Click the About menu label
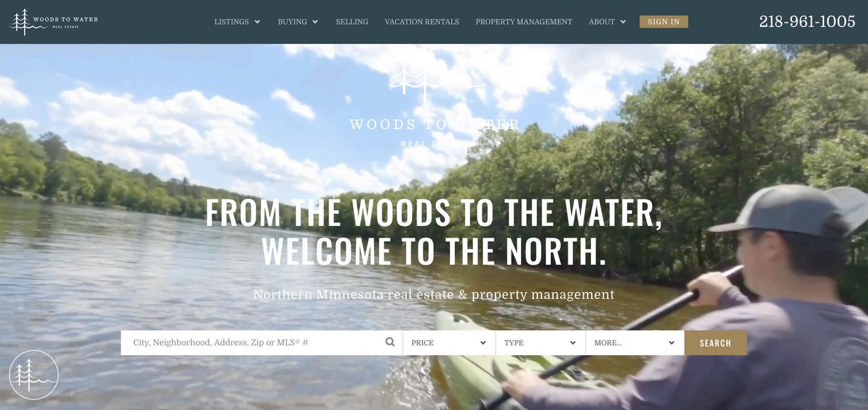This screenshot has height=410, width=868. point(602,22)
